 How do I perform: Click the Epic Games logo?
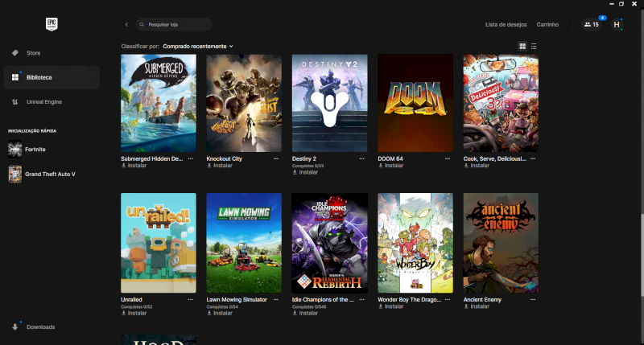point(52,24)
